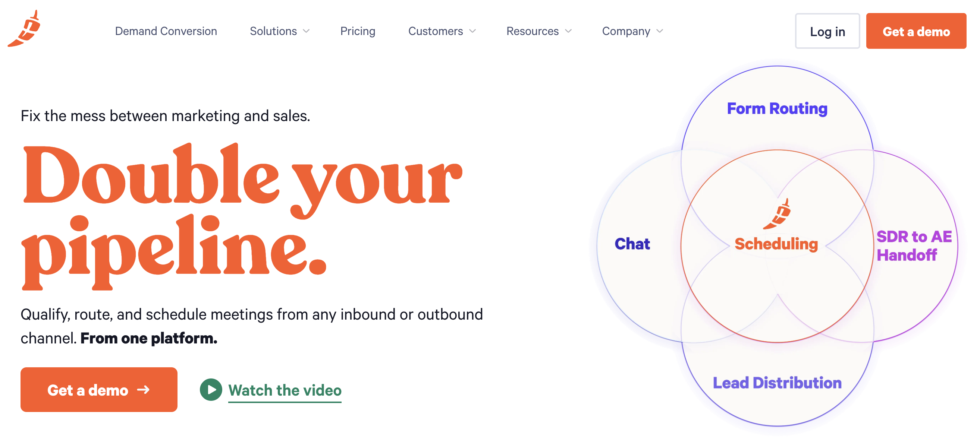Select the Chat circle label
Viewport: 980px width, 447px height.
coord(632,244)
